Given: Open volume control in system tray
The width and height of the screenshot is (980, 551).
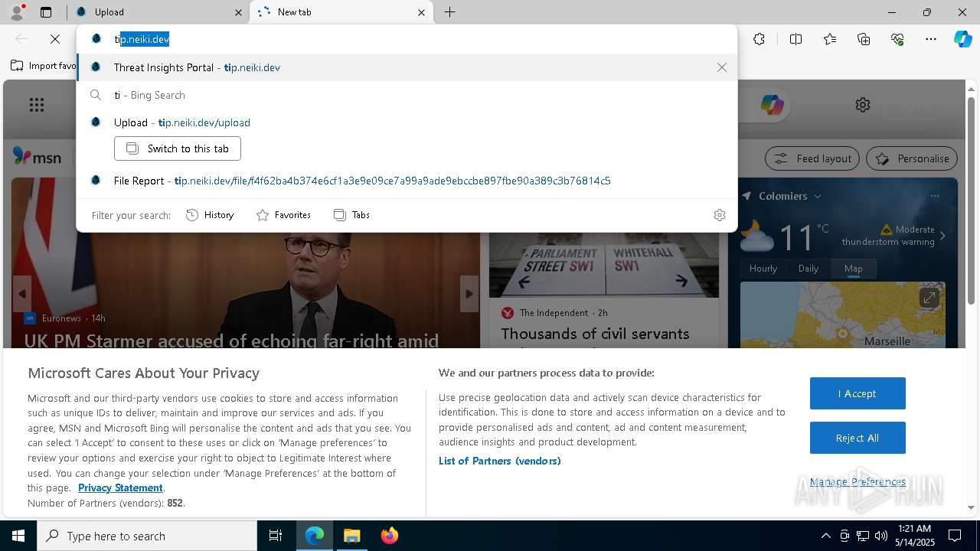Looking at the screenshot, I should coord(880,536).
